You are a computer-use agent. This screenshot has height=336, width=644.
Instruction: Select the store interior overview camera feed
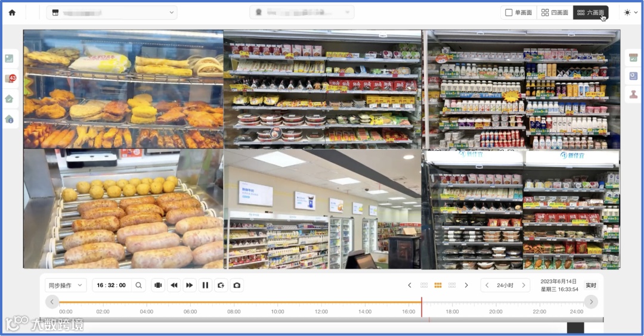(x=323, y=209)
